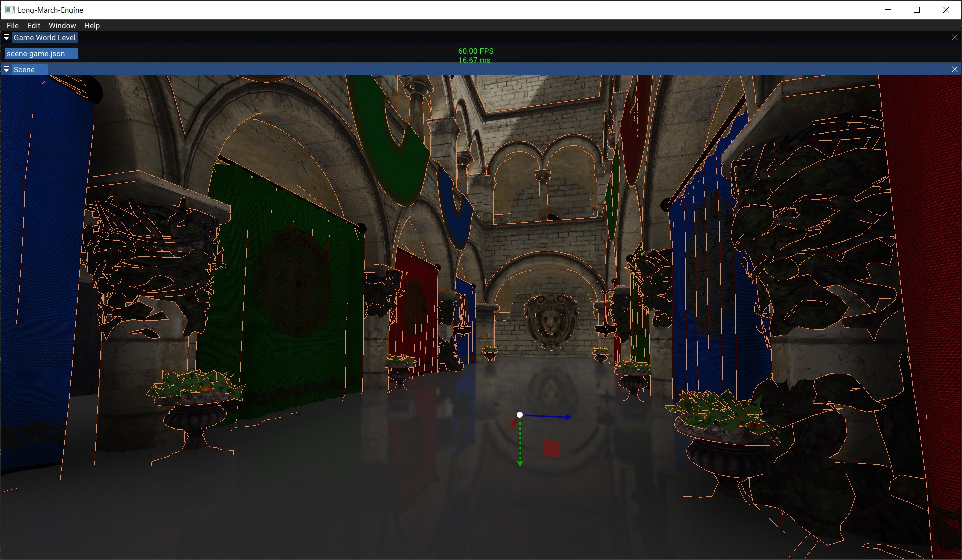This screenshot has width=962, height=560.
Task: Collapse Game World Level panel triangle
Action: click(x=6, y=37)
